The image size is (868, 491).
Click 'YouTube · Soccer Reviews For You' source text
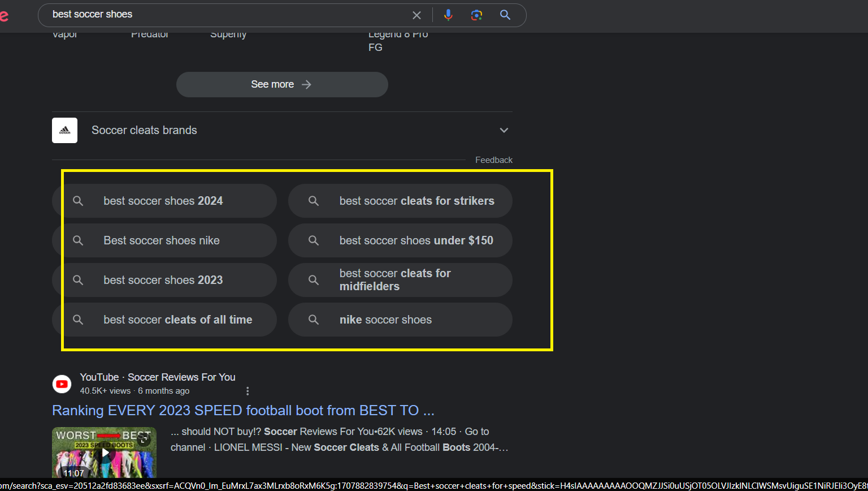pos(158,377)
